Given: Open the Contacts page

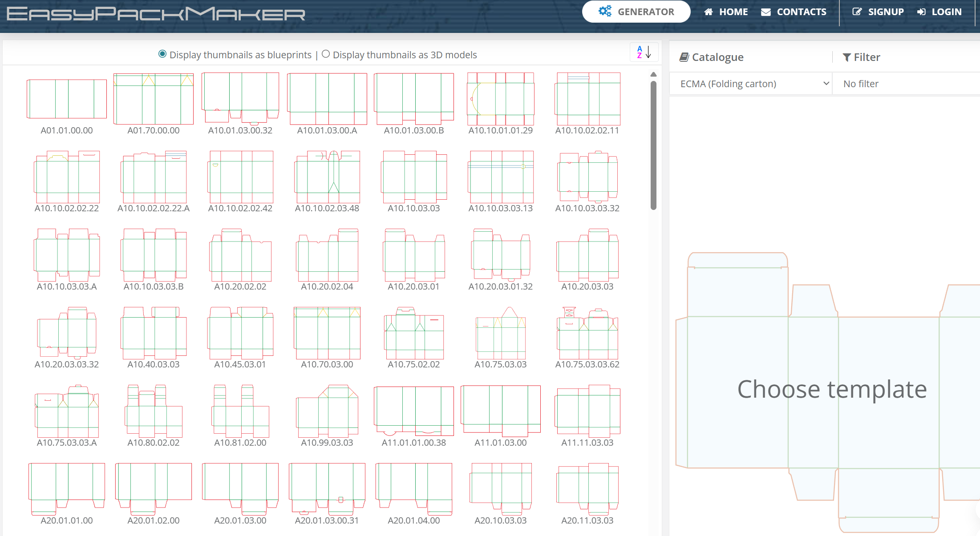Looking at the screenshot, I should (x=794, y=12).
